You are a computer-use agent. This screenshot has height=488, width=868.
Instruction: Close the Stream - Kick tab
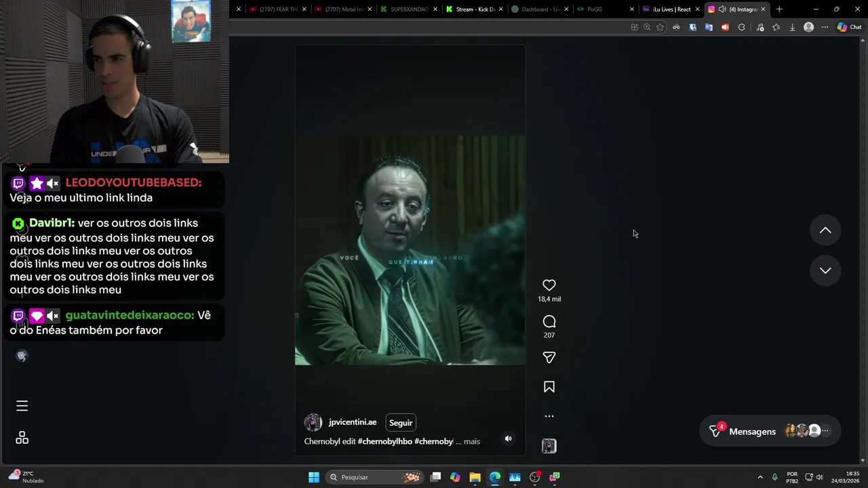[x=500, y=9]
